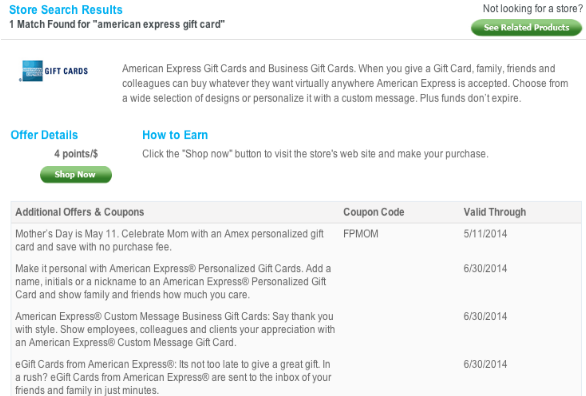Open the Store Search Results heading

point(66,10)
